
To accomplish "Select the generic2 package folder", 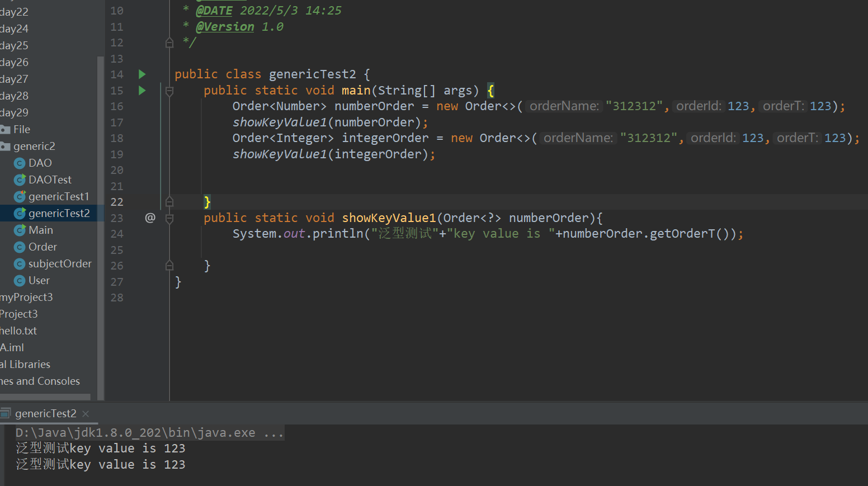I will coord(34,146).
